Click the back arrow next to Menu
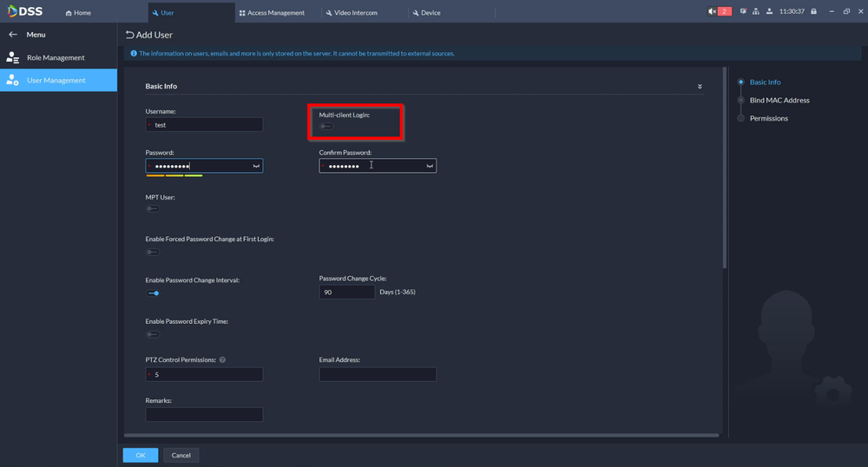Image resolution: width=868 pixels, height=467 pixels. (13, 35)
